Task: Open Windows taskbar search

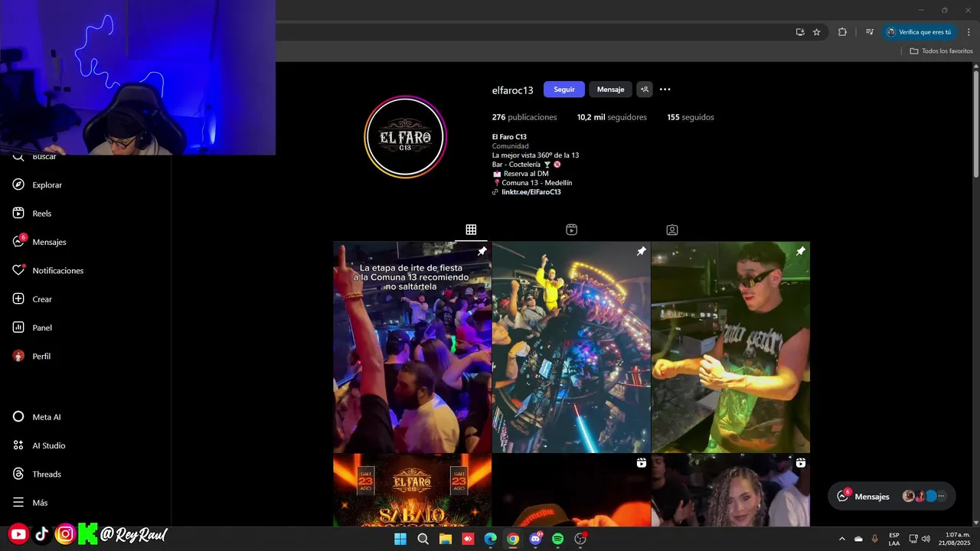Action: pos(423,539)
